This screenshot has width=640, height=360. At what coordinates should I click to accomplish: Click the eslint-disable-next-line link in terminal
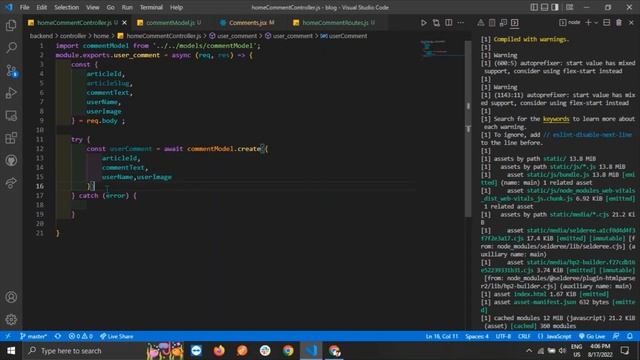(587, 135)
